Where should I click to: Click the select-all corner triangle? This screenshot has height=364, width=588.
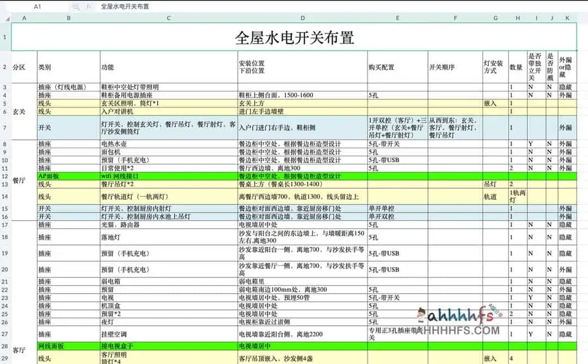(6, 18)
